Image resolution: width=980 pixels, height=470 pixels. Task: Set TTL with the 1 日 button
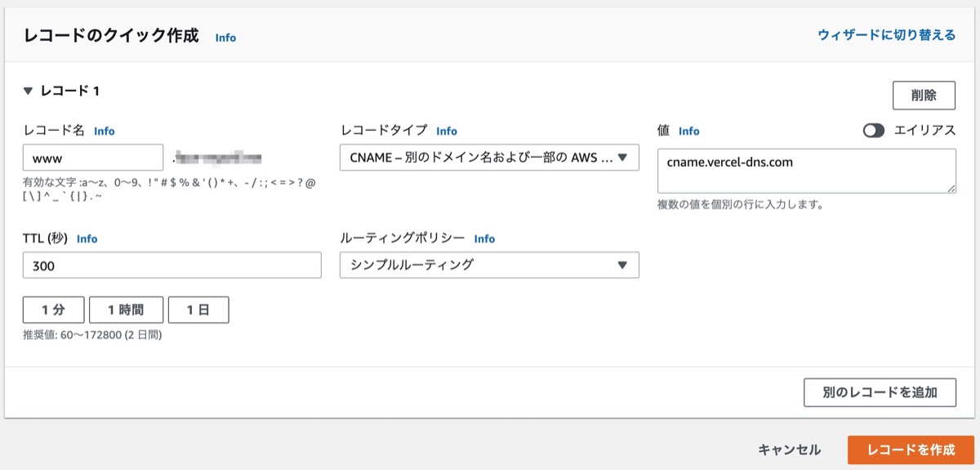point(198,310)
